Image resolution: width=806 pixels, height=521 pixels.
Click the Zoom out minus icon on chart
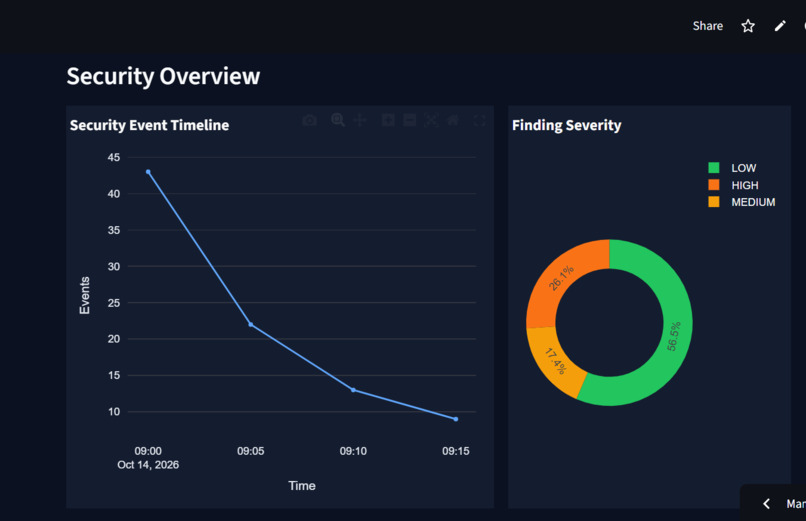pyautogui.click(x=410, y=120)
